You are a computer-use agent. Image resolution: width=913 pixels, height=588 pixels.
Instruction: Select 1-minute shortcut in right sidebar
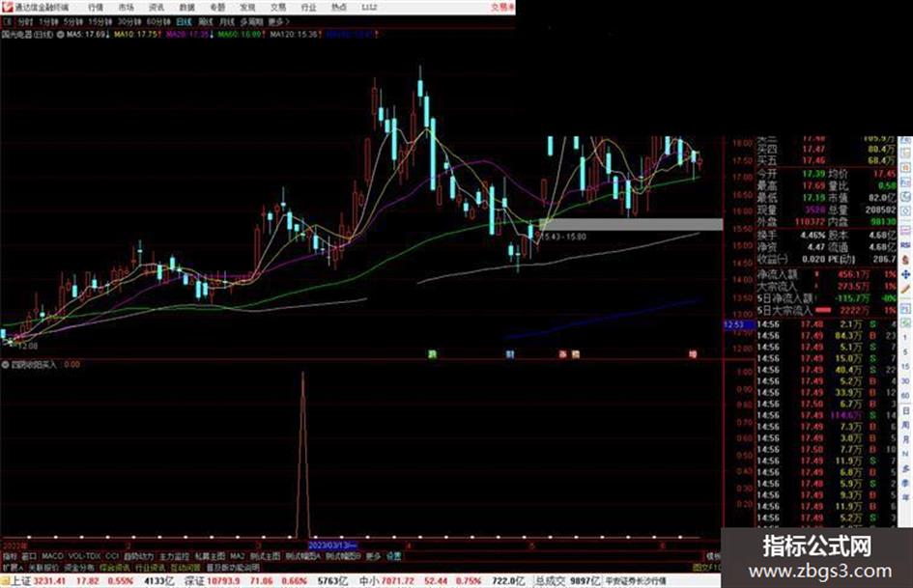coord(905,338)
